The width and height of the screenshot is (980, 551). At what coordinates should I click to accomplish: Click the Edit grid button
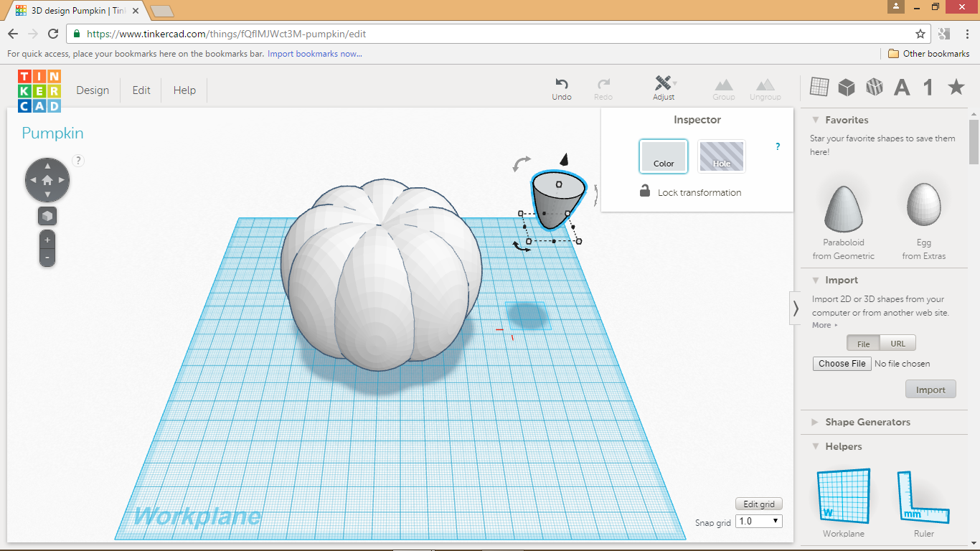pyautogui.click(x=758, y=504)
